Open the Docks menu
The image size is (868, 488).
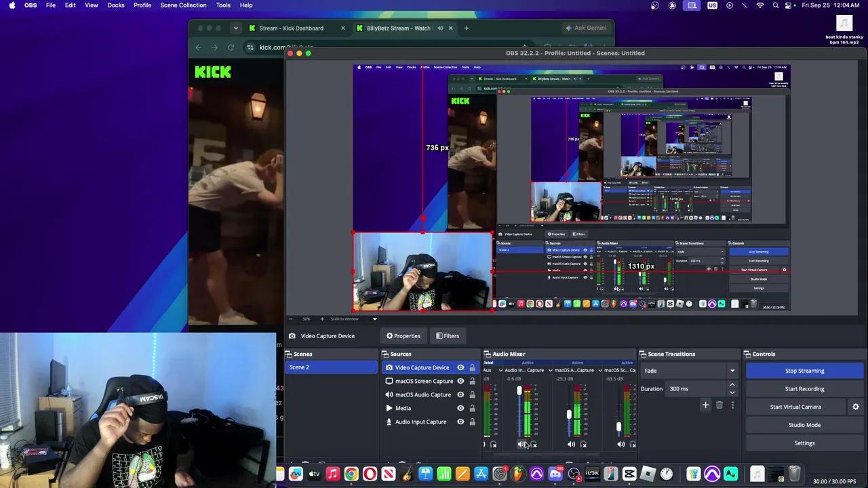coord(116,5)
